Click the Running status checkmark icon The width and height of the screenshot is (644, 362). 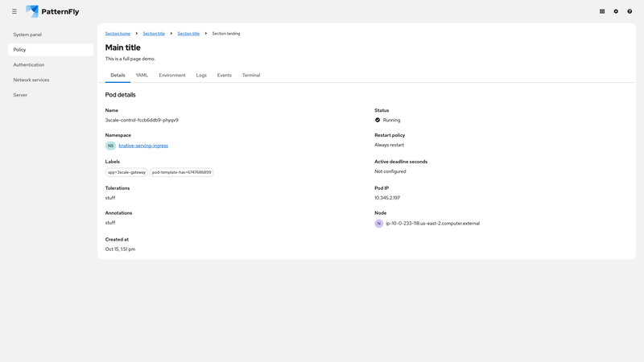[x=378, y=120]
